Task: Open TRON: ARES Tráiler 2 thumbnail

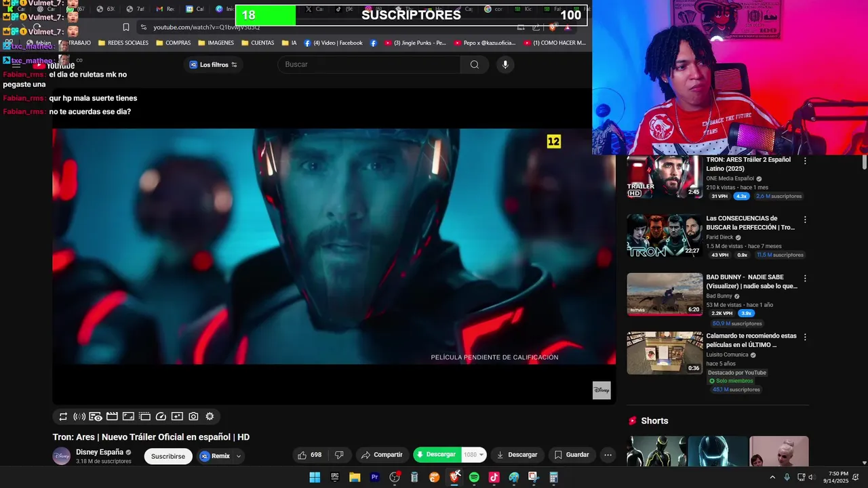Action: click(665, 177)
